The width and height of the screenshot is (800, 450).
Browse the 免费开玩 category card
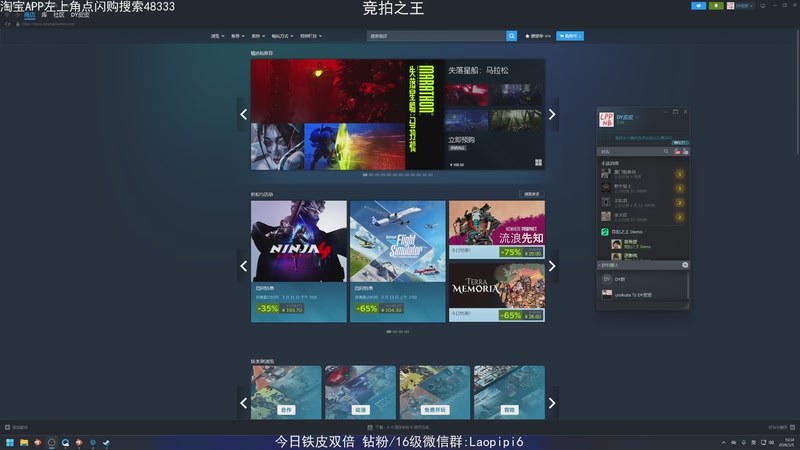[x=435, y=392]
